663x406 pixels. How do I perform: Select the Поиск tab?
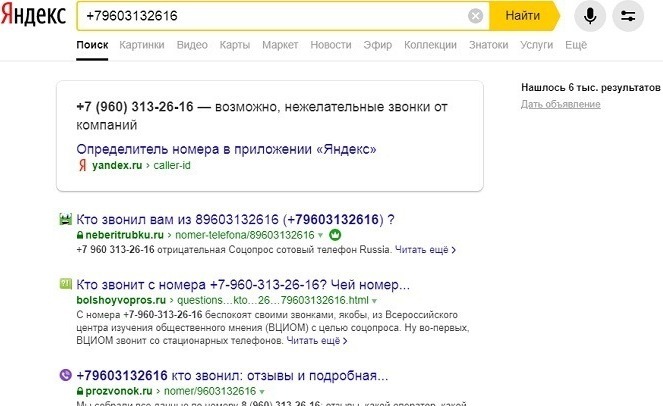(x=92, y=45)
